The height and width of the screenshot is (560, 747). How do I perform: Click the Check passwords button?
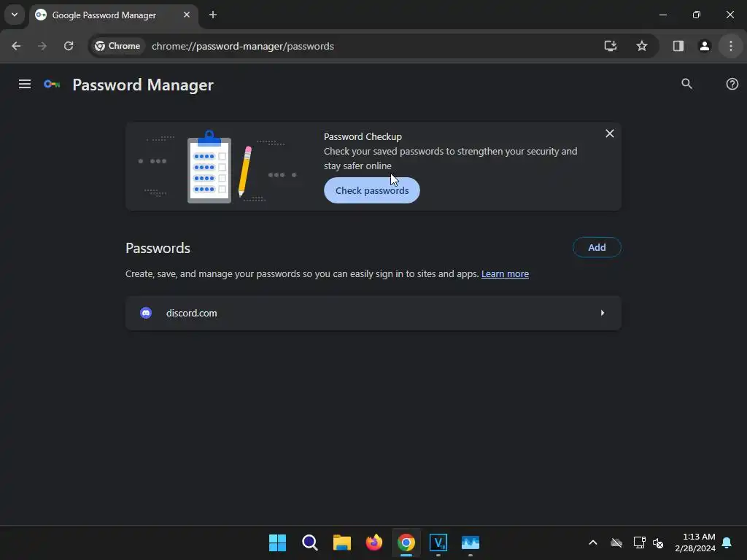point(371,190)
